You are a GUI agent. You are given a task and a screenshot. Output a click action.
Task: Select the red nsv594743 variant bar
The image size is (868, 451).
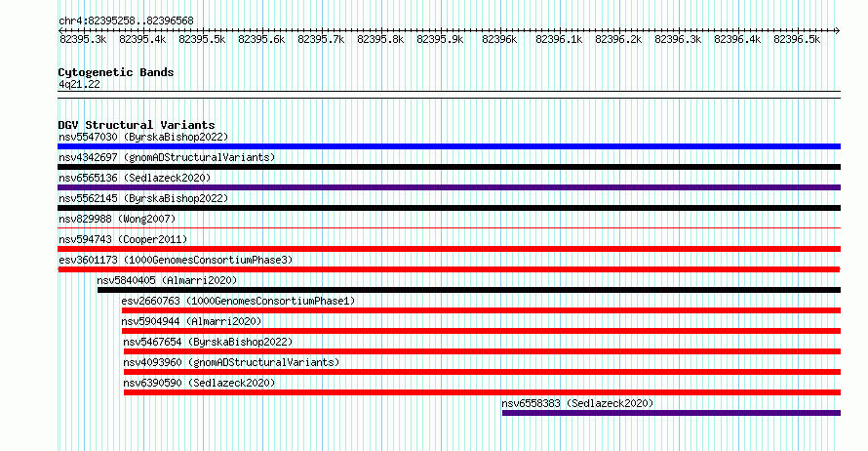pyautogui.click(x=449, y=249)
